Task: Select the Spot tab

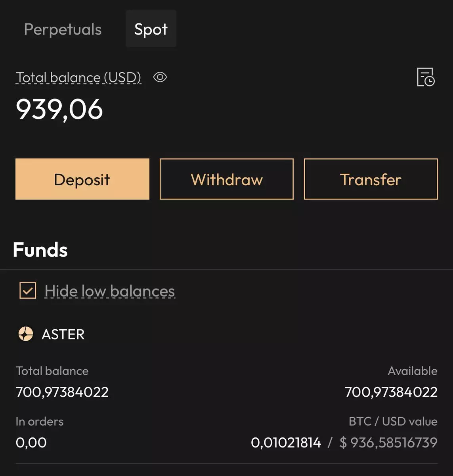Action: coord(151,29)
